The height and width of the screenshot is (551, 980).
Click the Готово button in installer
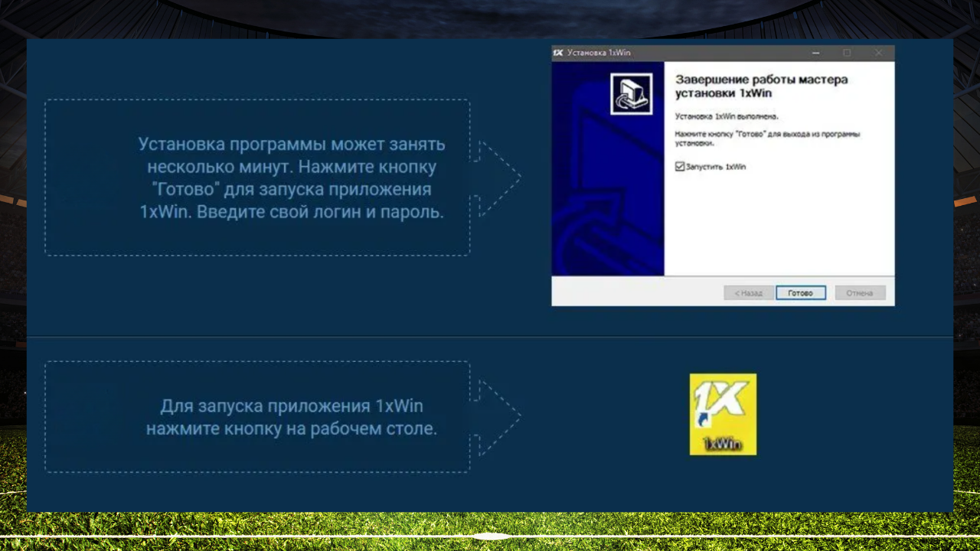pos(801,293)
